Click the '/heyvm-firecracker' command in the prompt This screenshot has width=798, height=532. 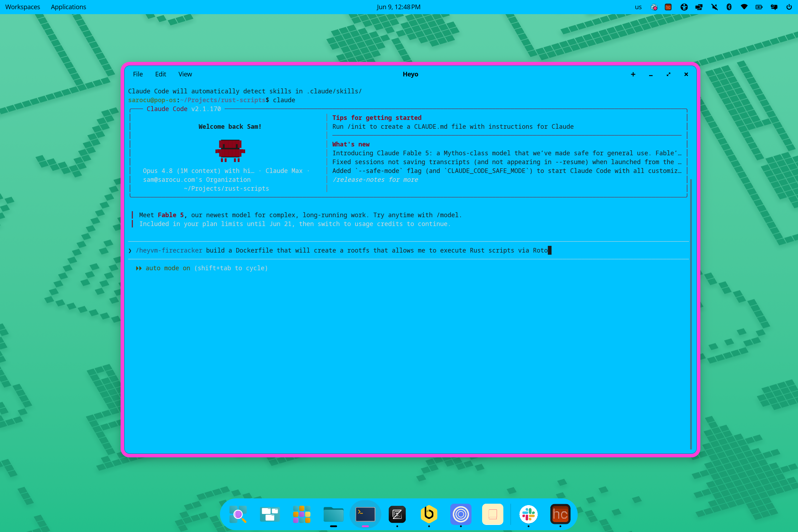[169, 250]
